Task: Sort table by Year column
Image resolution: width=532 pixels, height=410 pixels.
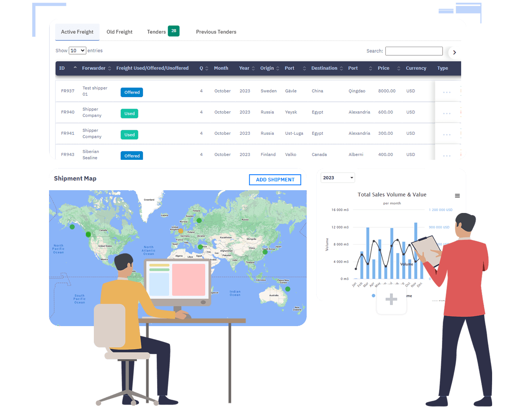Action: pos(247,68)
